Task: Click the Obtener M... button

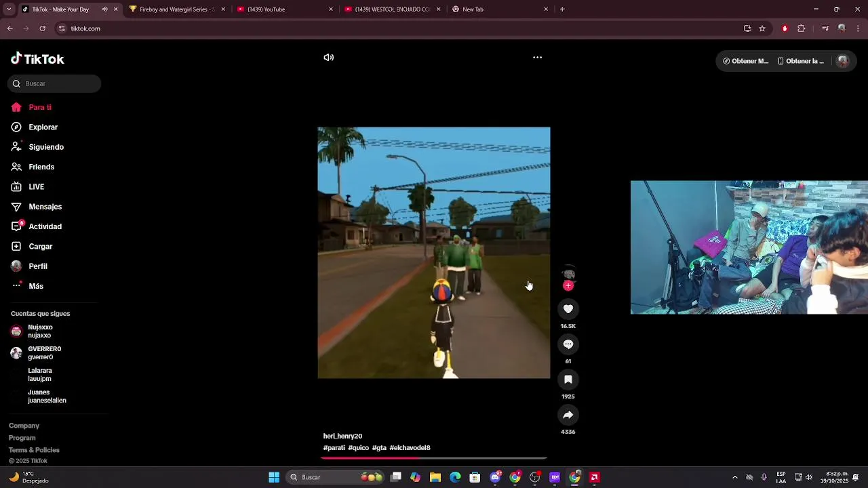Action: click(745, 61)
